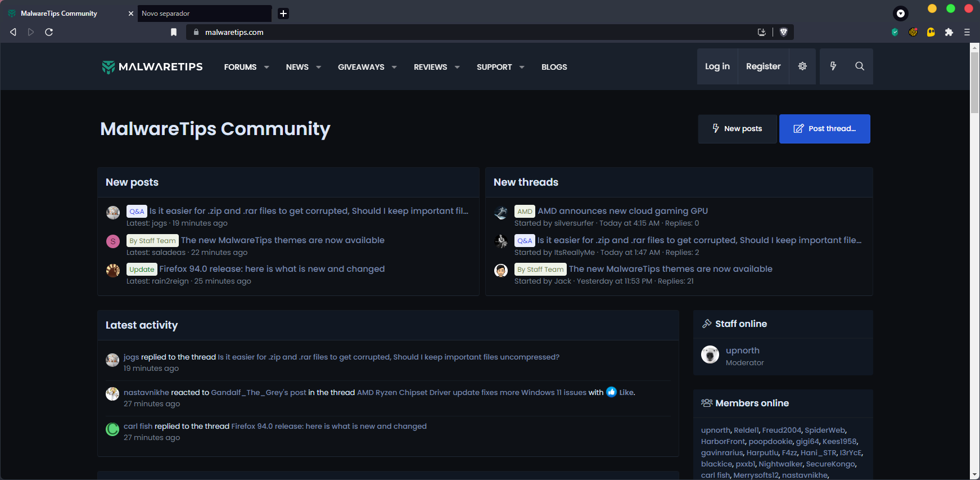
Task: Click the browser forward arrow
Action: (x=31, y=32)
